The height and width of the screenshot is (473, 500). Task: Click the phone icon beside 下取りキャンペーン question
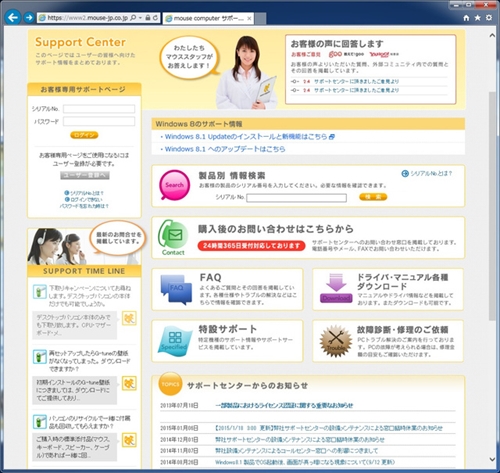40,292
